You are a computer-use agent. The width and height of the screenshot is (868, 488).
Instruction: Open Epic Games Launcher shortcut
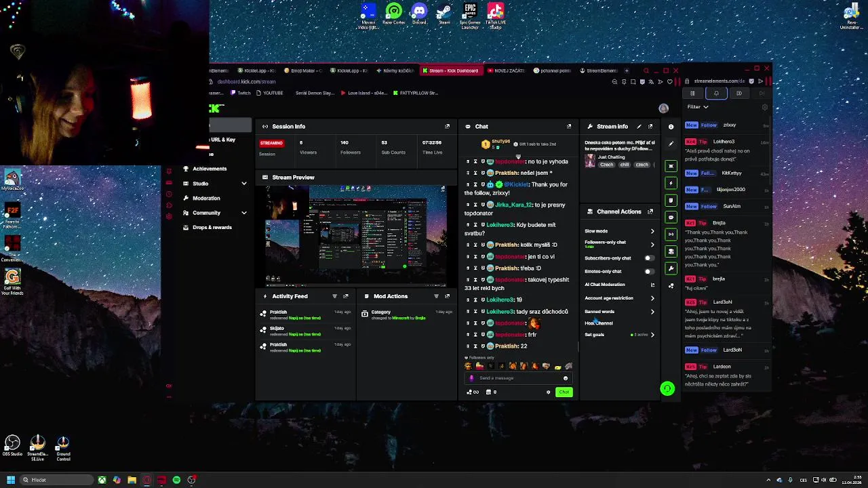coord(470,16)
